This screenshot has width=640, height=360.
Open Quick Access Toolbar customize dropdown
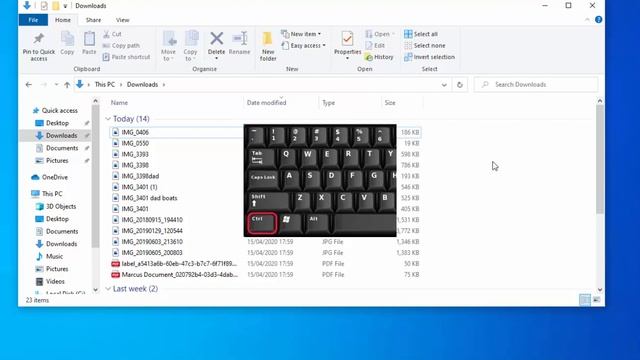coord(65,6)
